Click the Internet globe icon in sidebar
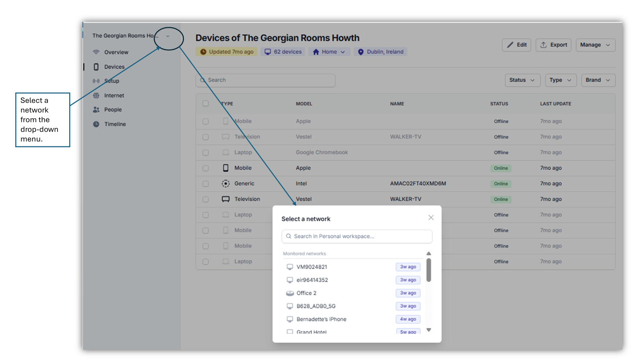Screen dimensions: 644x362 point(96,96)
